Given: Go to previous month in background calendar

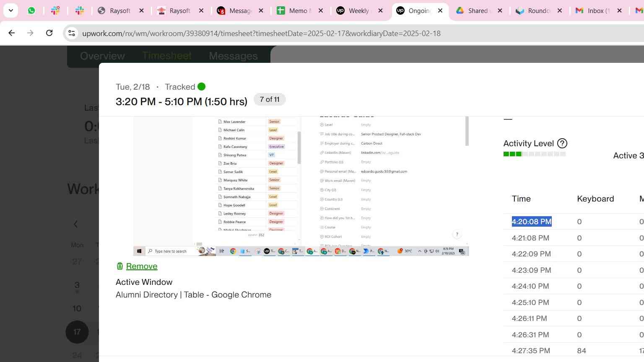Looking at the screenshot, I should coord(76,224).
